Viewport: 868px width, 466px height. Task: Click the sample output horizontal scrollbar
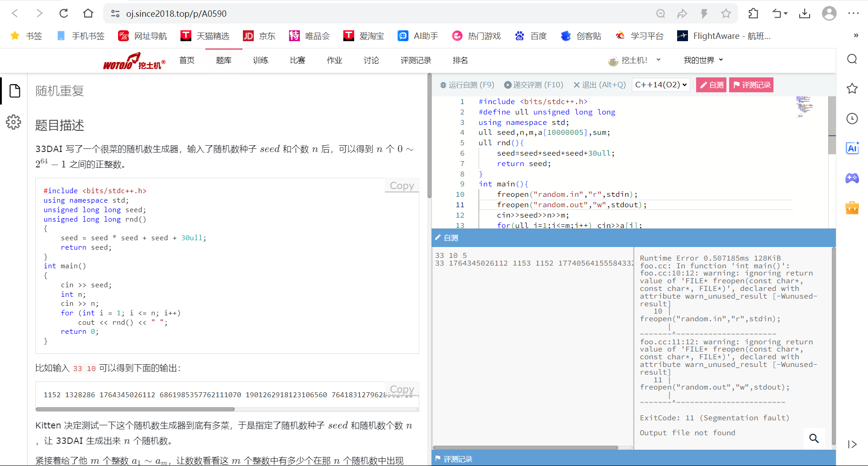(135, 409)
